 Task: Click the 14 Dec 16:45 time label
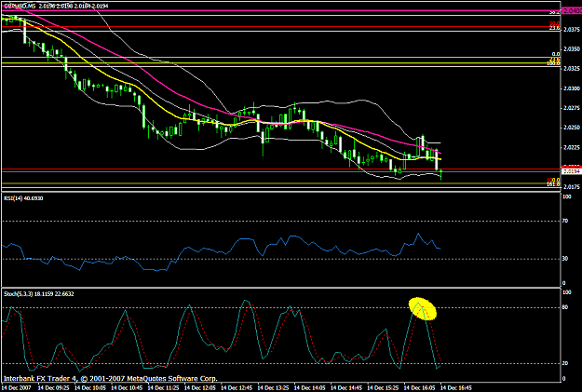[x=456, y=388]
